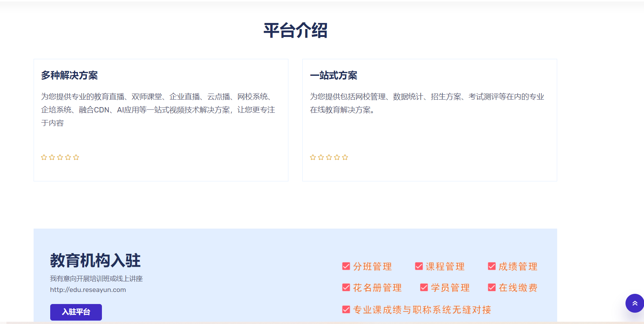Click the 学员管理 checkmark icon
This screenshot has height=324, width=644.
click(424, 287)
